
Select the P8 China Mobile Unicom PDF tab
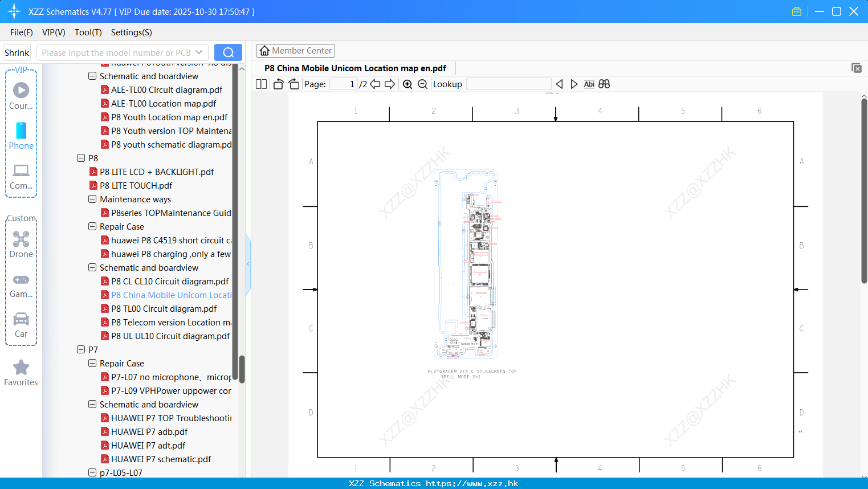(x=355, y=68)
